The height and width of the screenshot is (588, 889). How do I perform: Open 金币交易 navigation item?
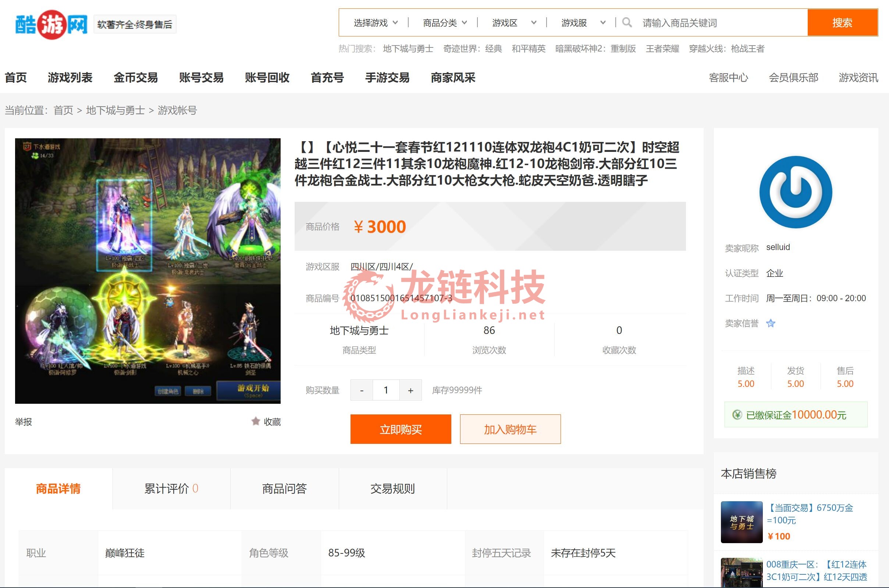pyautogui.click(x=136, y=78)
